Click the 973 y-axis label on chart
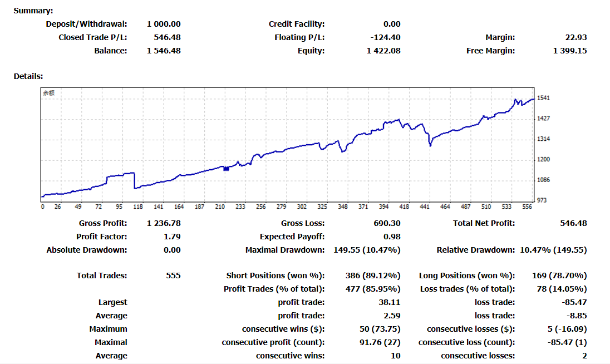This screenshot has width=610, height=364. tap(542, 200)
